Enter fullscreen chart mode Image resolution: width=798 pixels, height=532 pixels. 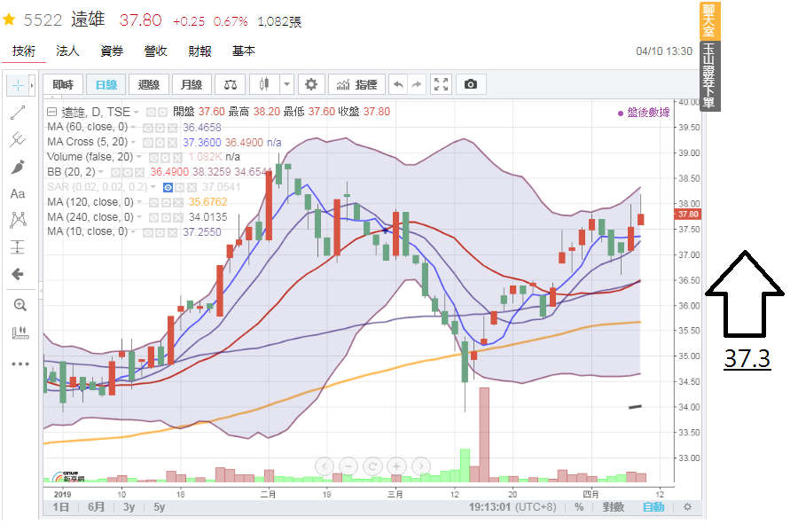tap(442, 84)
